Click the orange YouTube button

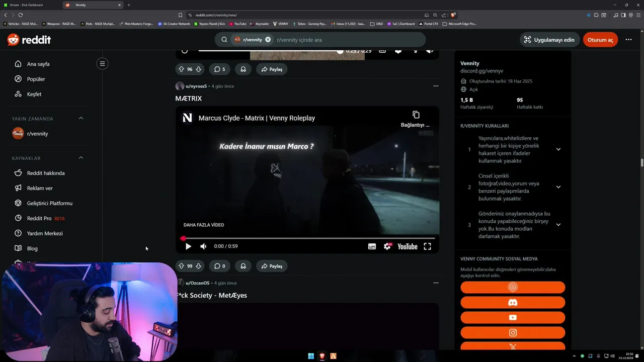[513, 317]
